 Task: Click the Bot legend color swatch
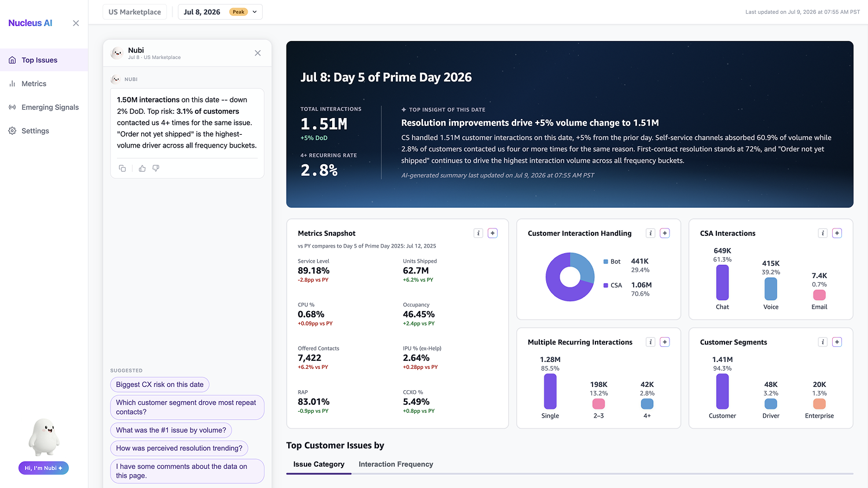[x=605, y=261]
